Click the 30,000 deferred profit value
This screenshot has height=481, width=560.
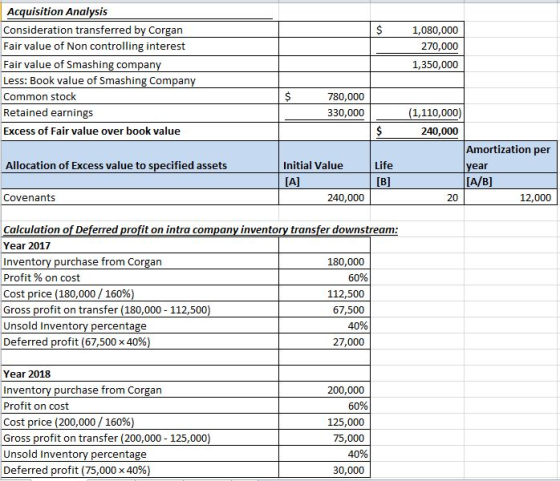point(348,470)
